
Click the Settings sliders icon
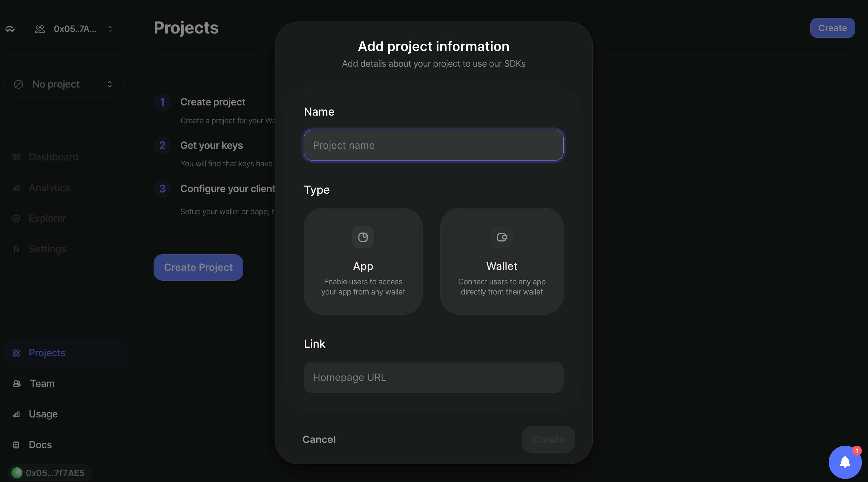pyautogui.click(x=16, y=249)
